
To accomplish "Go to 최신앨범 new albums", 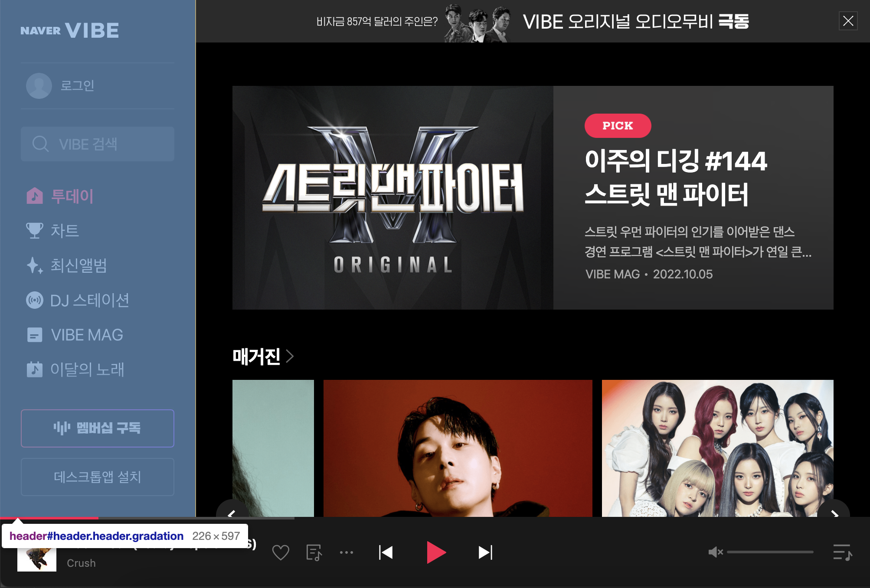I will tap(78, 265).
